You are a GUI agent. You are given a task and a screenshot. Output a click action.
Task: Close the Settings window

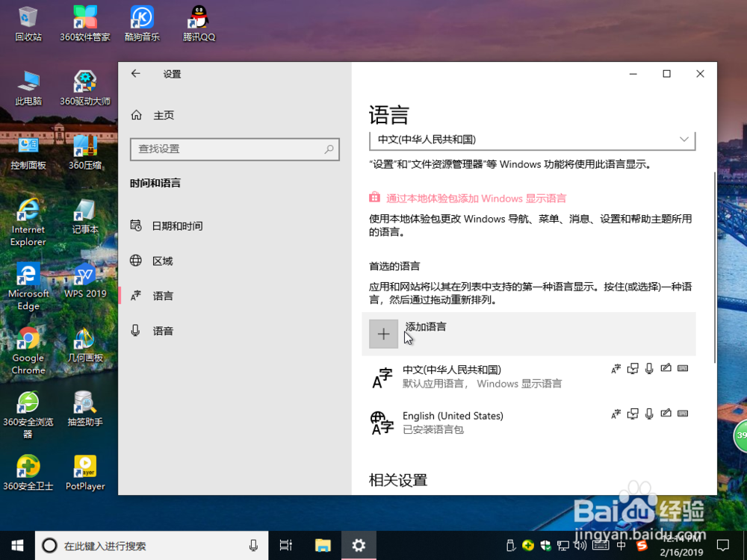tap(700, 74)
